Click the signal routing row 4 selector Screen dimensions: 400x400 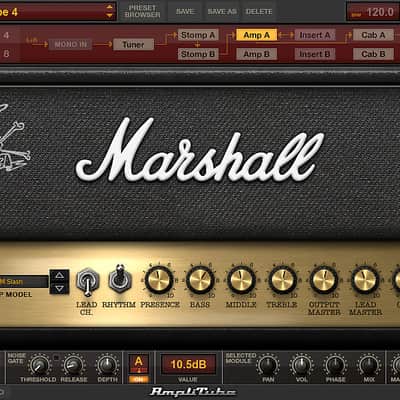pyautogui.click(x=6, y=35)
